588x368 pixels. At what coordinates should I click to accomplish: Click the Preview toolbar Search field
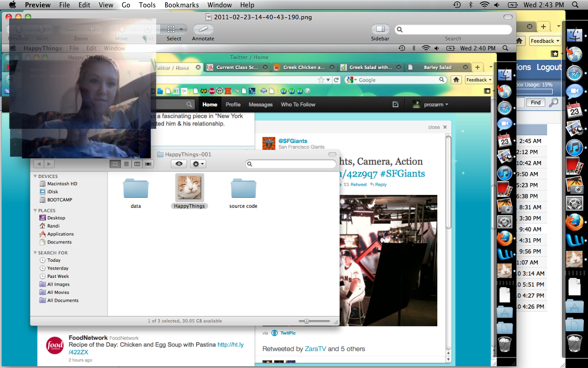point(453,29)
